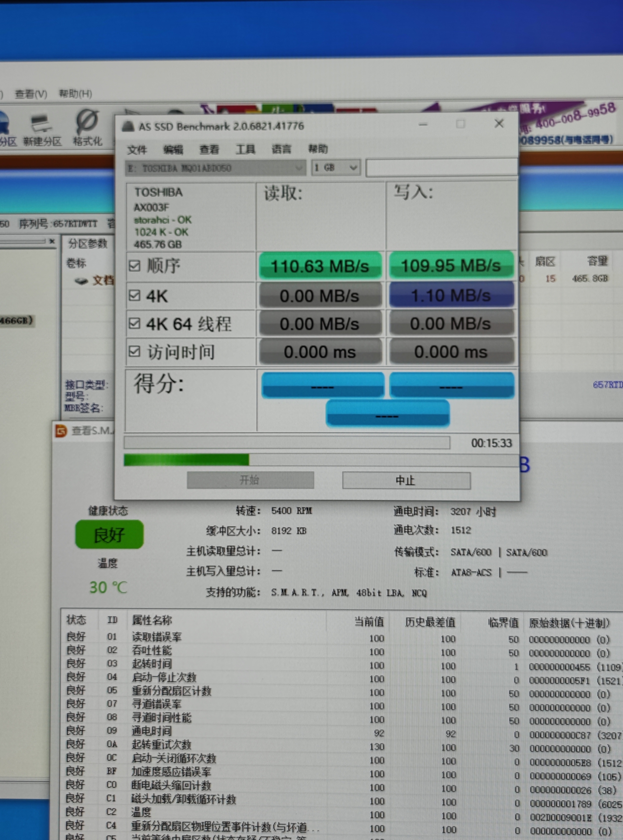Click the 5400 RPM rotation speed value
The height and width of the screenshot is (840, 623).
tap(292, 511)
